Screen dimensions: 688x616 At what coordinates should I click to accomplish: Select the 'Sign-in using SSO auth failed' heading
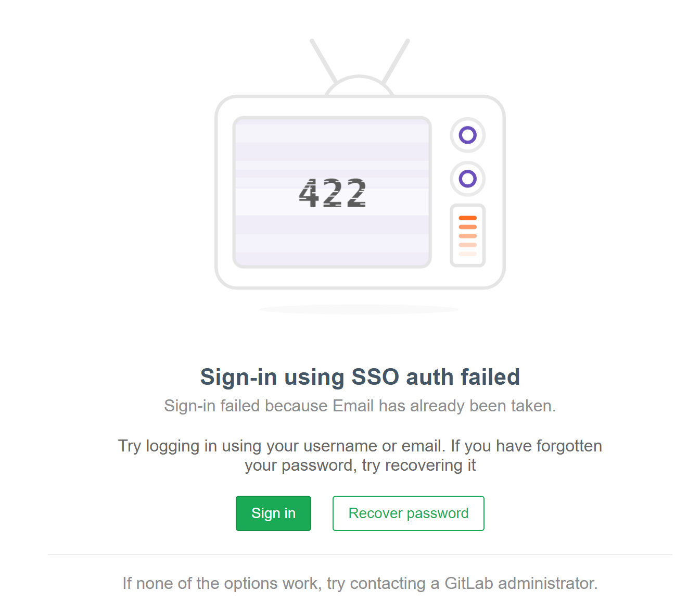pos(360,377)
